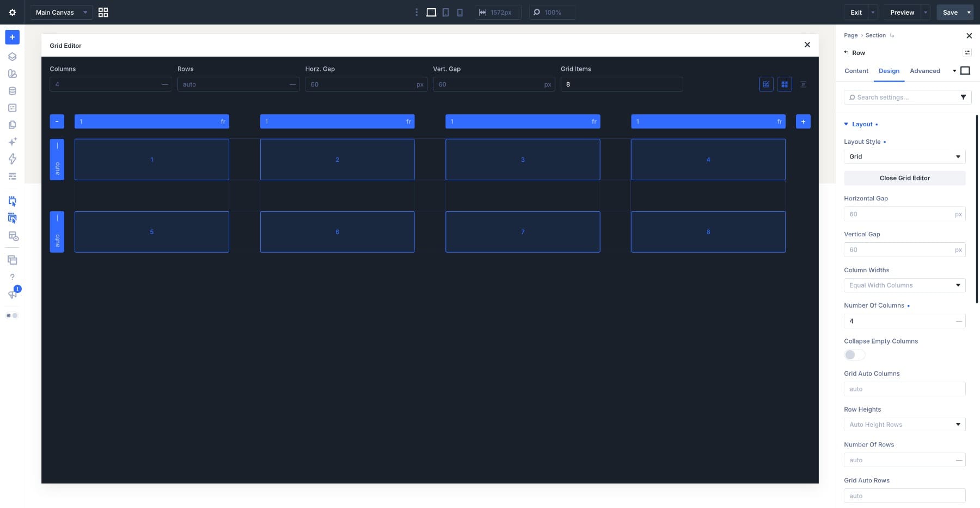Open the tabs overflow arrow
Screen dimensions: 980x508
pos(954,71)
